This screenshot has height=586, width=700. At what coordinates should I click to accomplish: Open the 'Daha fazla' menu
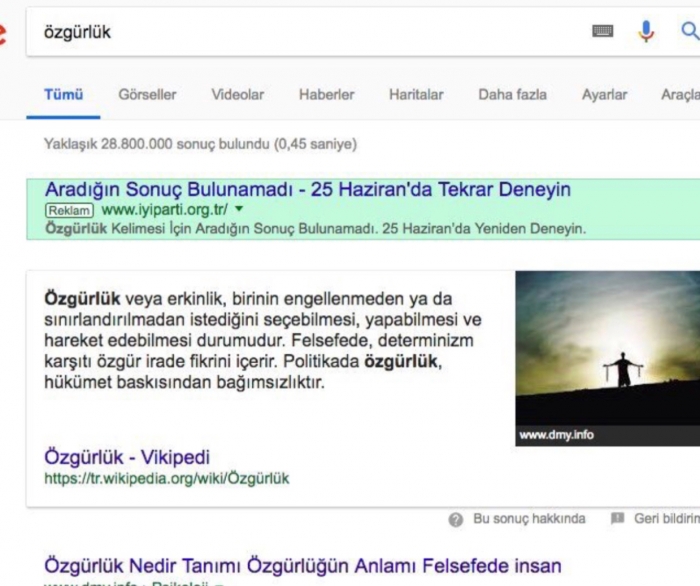512,95
